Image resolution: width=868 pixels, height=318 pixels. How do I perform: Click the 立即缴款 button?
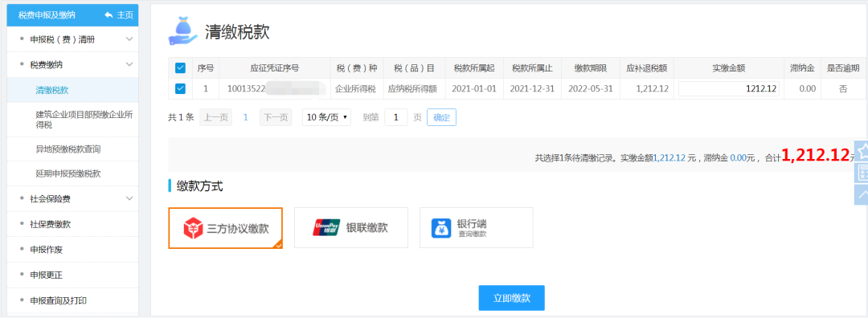point(511,298)
